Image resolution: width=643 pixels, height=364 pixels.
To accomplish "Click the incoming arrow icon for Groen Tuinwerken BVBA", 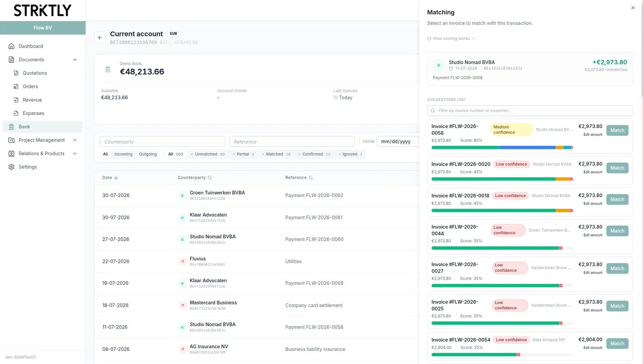I will click(182, 195).
